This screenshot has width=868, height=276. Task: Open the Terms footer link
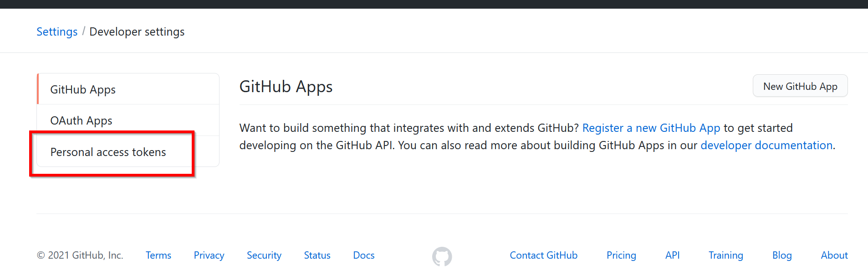pyautogui.click(x=158, y=255)
